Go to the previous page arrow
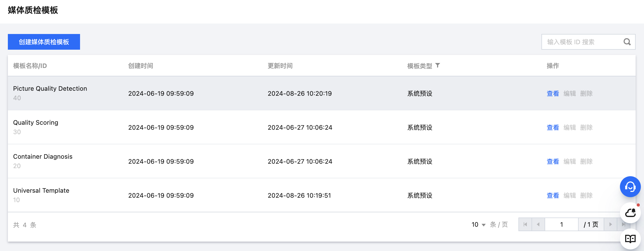 (x=538, y=224)
